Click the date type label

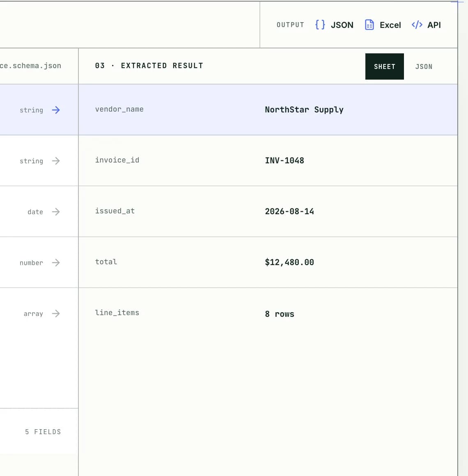(35, 212)
